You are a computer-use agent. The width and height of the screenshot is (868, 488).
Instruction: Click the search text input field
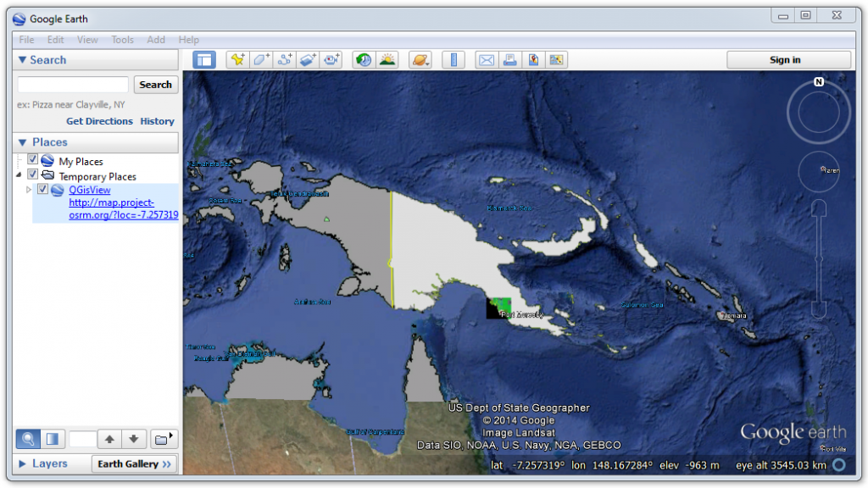click(73, 85)
